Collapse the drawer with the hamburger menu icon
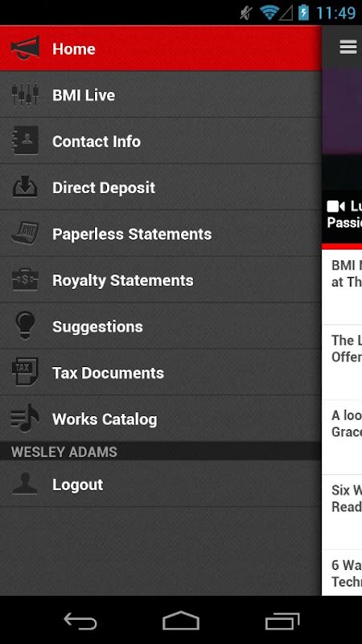 (348, 47)
